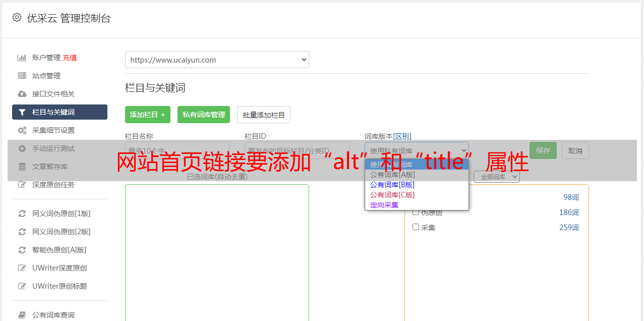Viewport: 644px width, 321px height.
Task: Open 智能伪原创[AI版] page
Action: click(60, 250)
